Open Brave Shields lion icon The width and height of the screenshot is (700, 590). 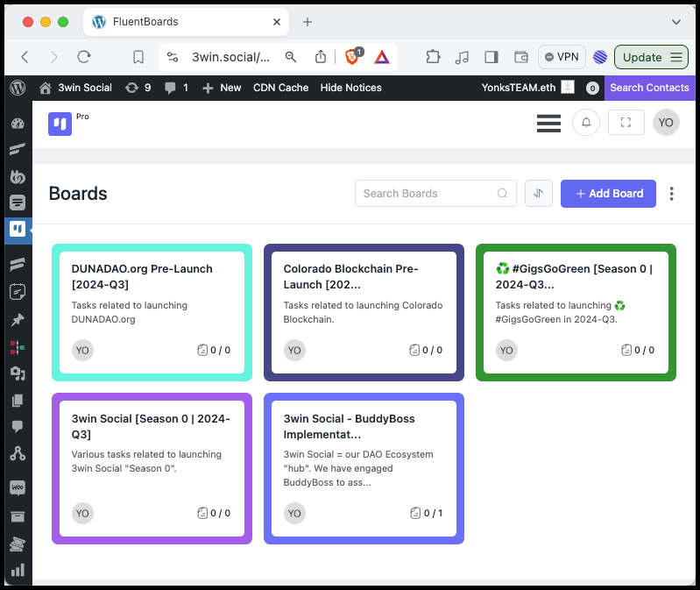(352, 57)
